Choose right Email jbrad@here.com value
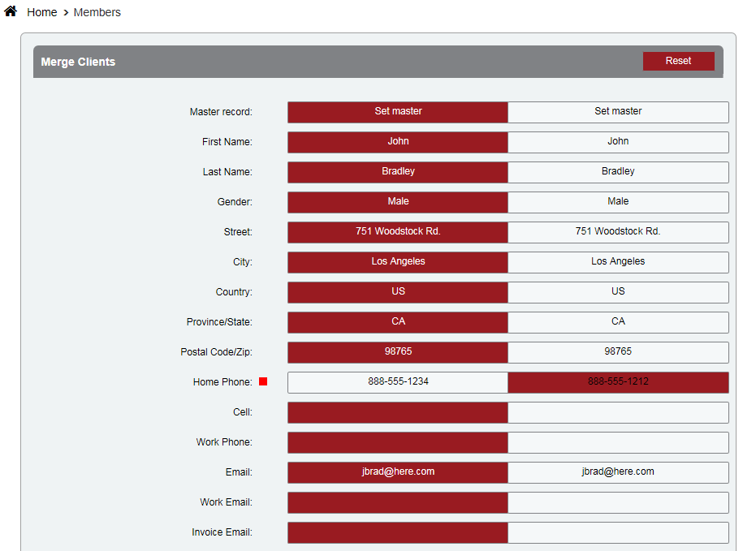This screenshot has height=551, width=756. point(618,472)
